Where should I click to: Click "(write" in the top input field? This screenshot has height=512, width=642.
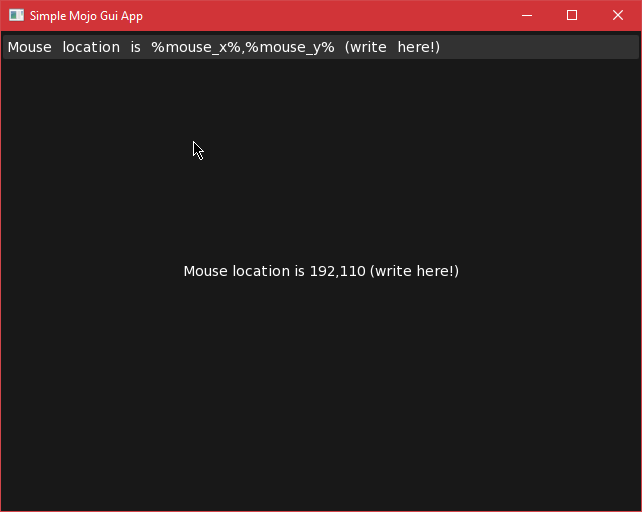[x=366, y=48]
